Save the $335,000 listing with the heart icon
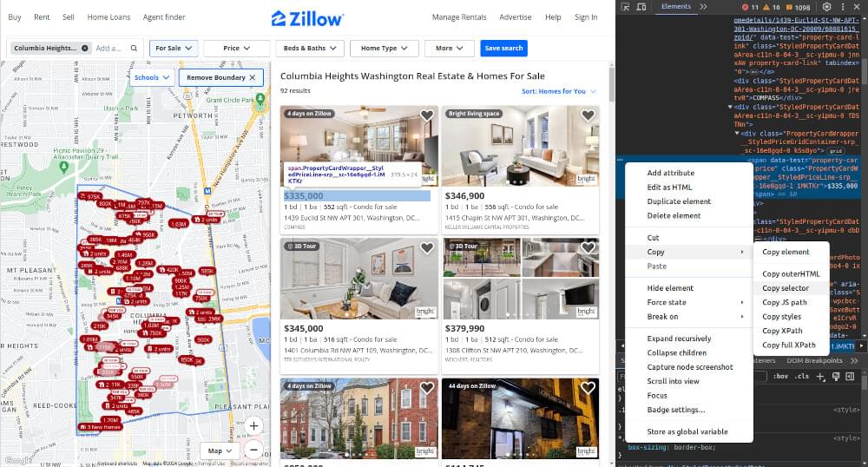This screenshot has height=467, width=868. [426, 115]
